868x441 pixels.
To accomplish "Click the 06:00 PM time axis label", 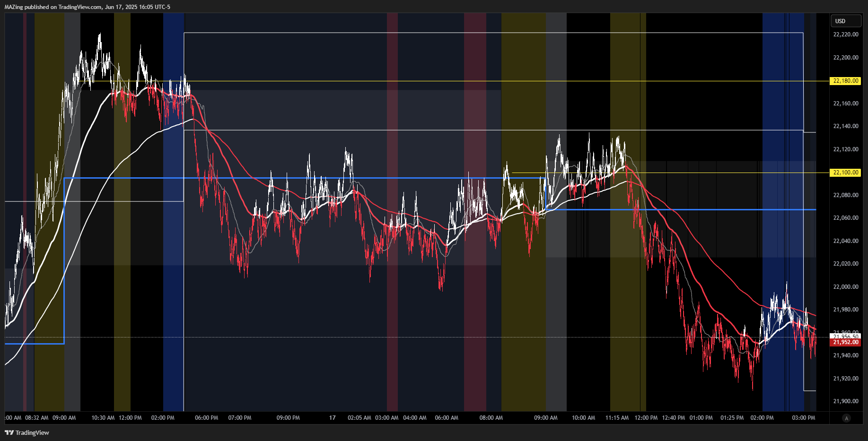I will (x=207, y=418).
